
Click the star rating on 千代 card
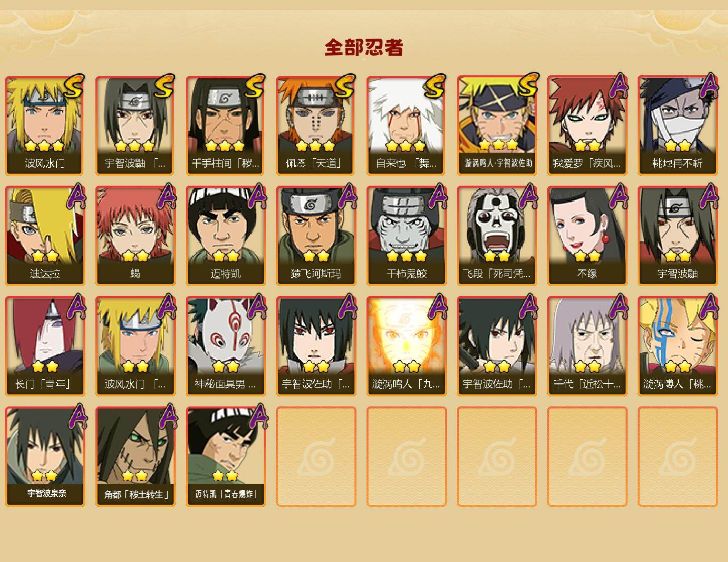(587, 366)
